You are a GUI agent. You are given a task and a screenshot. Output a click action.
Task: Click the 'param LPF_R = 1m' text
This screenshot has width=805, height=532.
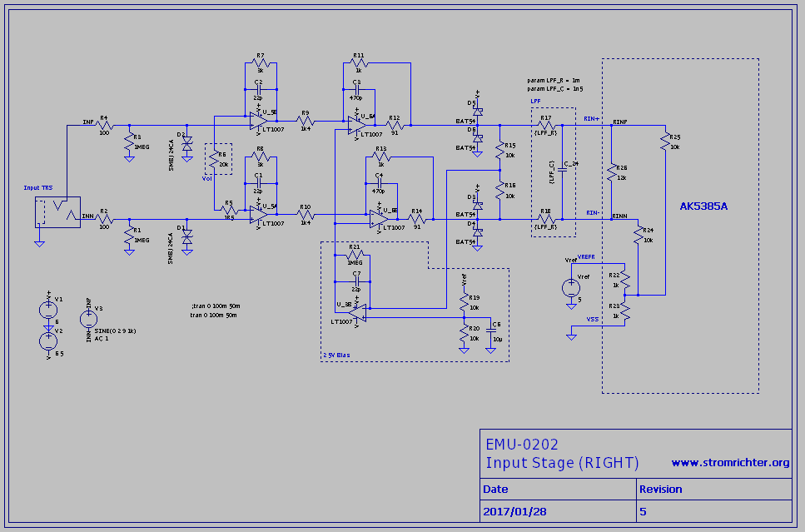click(x=553, y=80)
